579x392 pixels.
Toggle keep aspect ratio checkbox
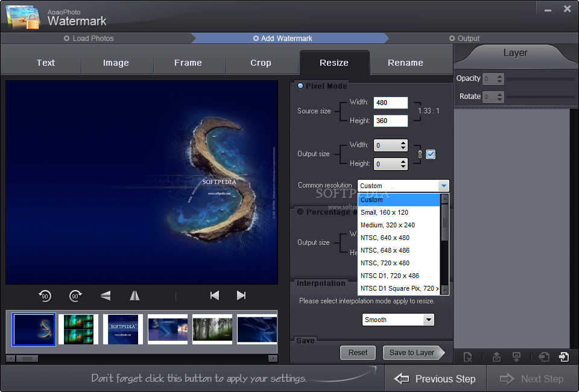(431, 154)
